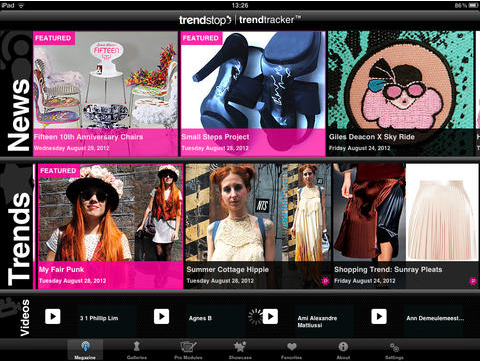Switch to the Galleries tab
The image size is (481, 362).
point(137,350)
